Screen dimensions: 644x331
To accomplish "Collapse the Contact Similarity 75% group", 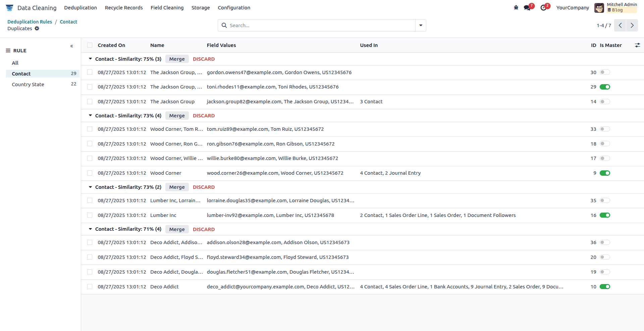I will (90, 59).
